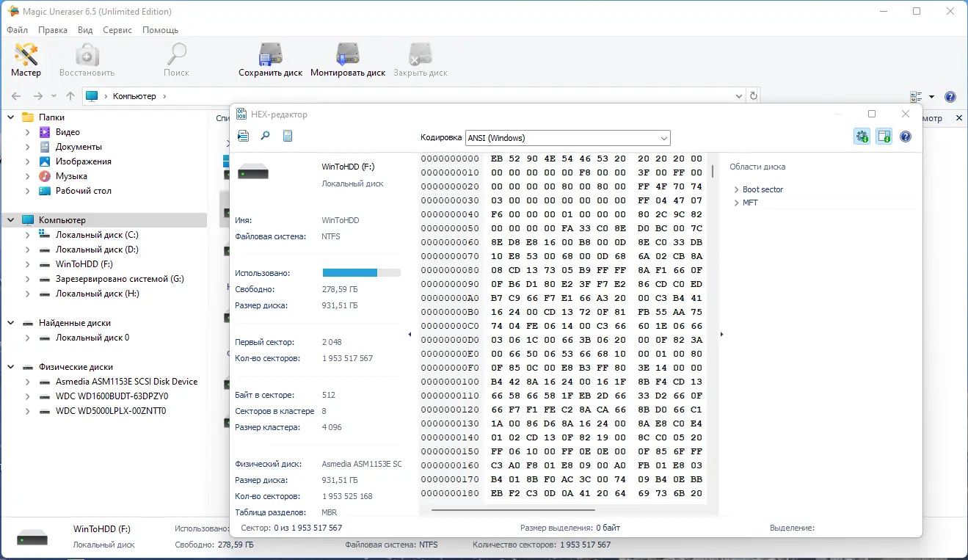Select Рабочий стол in the tree
968x560 pixels.
click(x=84, y=191)
